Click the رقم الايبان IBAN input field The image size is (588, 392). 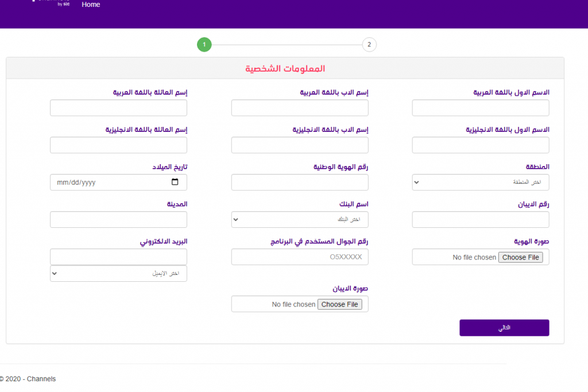point(481,220)
